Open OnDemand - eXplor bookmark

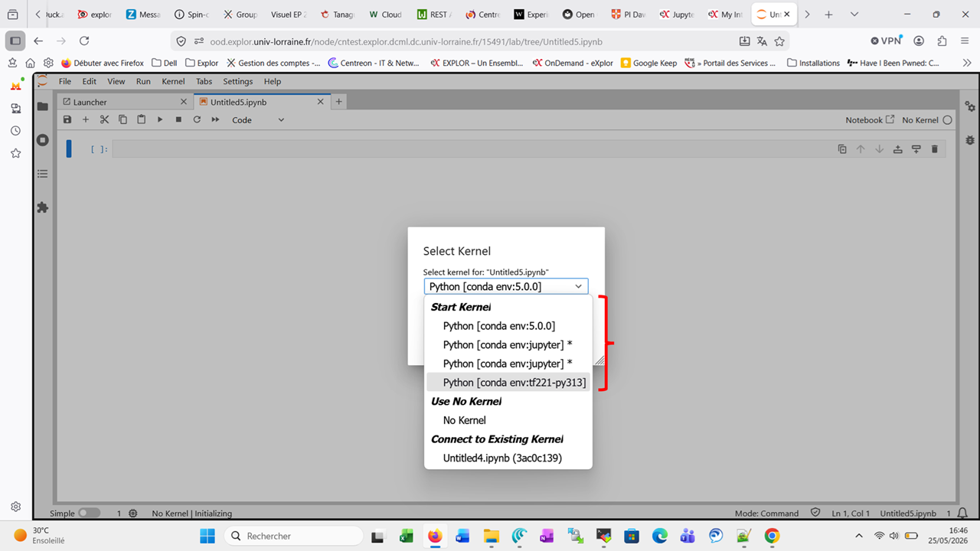point(573,63)
